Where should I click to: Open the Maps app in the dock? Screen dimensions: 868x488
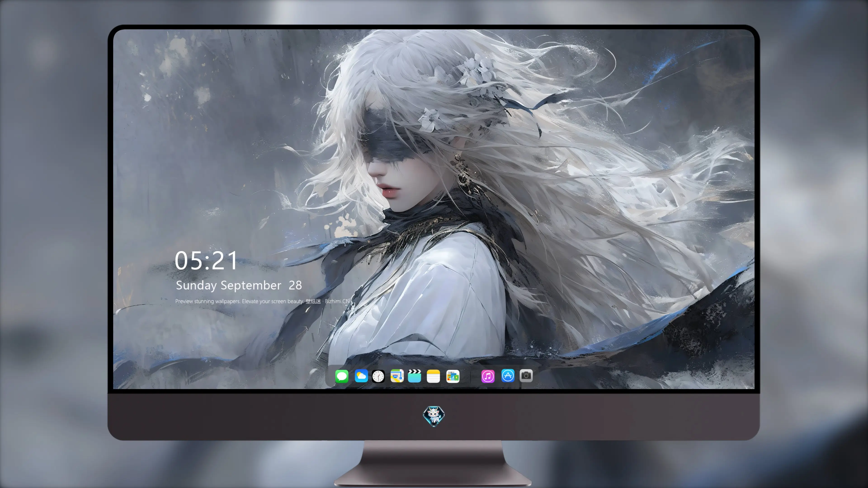pyautogui.click(x=397, y=376)
